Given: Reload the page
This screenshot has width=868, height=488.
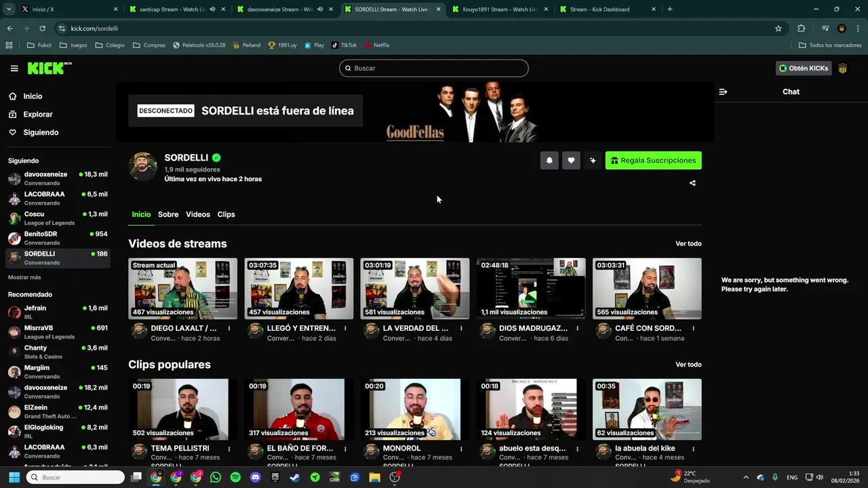Looking at the screenshot, I should [42, 28].
